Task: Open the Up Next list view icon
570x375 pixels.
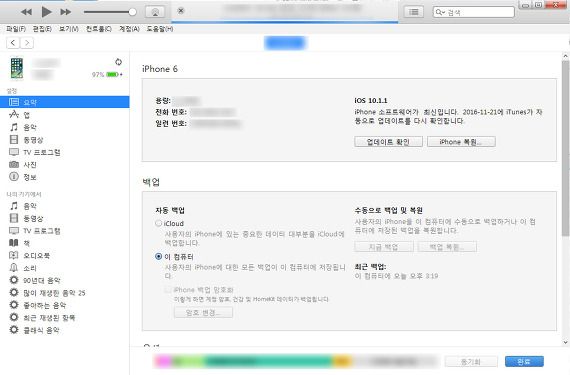Action: tap(414, 12)
